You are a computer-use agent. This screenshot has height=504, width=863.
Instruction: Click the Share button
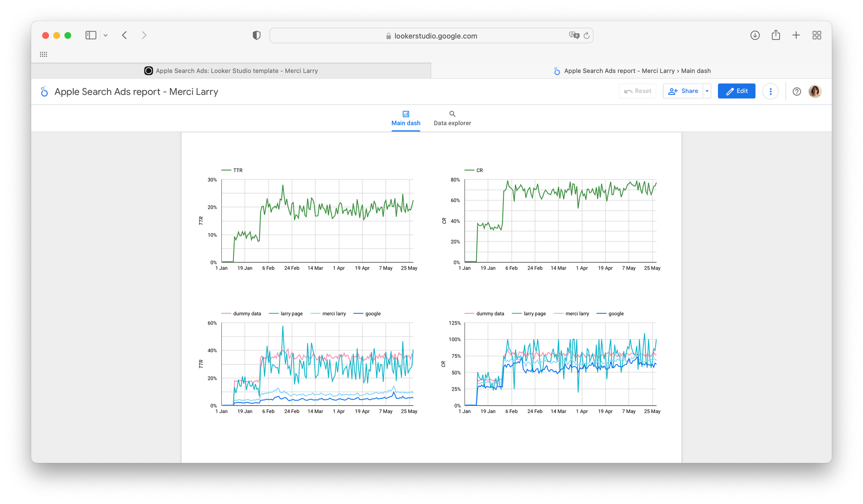click(x=683, y=91)
